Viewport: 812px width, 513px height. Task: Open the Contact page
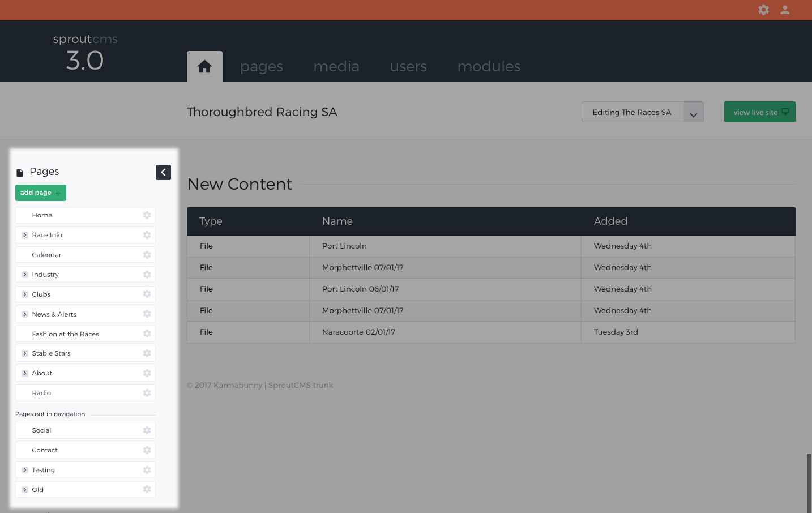[x=45, y=450]
